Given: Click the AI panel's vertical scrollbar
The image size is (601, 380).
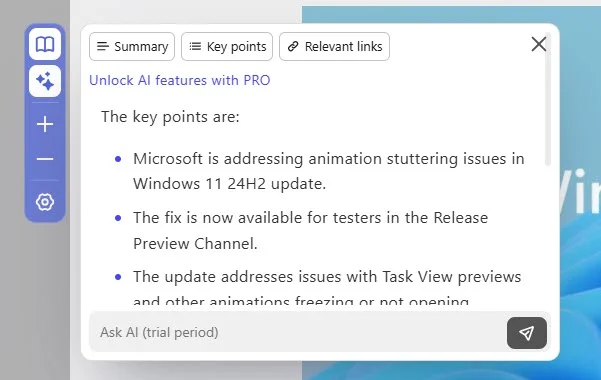Looking at the screenshot, I should pyautogui.click(x=548, y=100).
